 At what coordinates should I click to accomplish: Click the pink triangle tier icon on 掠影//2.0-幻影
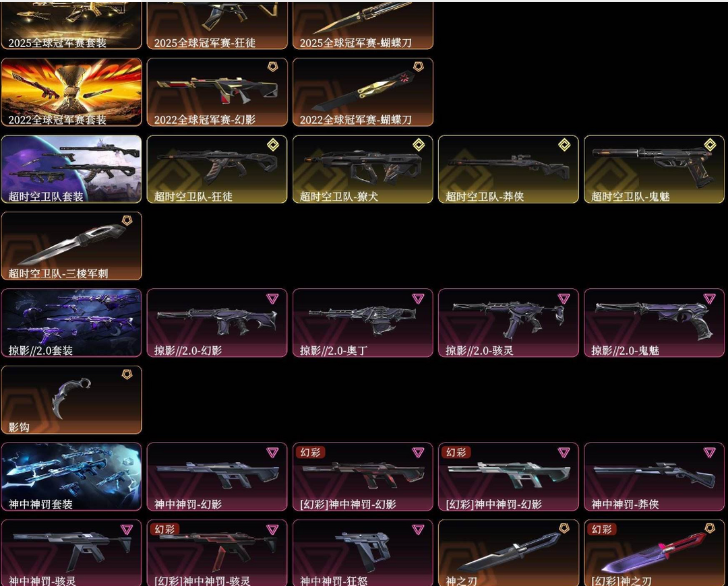[x=272, y=298]
